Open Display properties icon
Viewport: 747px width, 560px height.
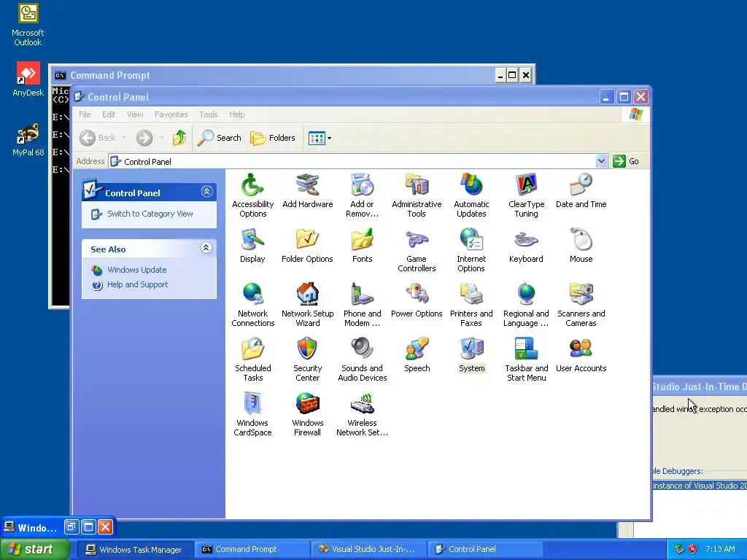point(252,246)
